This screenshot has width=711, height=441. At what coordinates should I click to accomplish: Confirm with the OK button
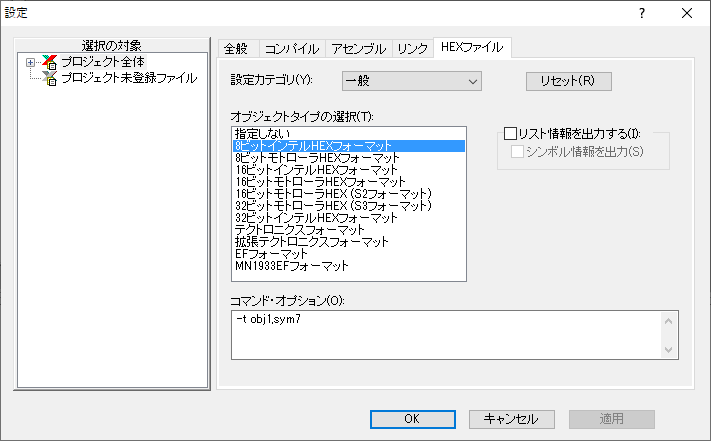[x=413, y=419]
